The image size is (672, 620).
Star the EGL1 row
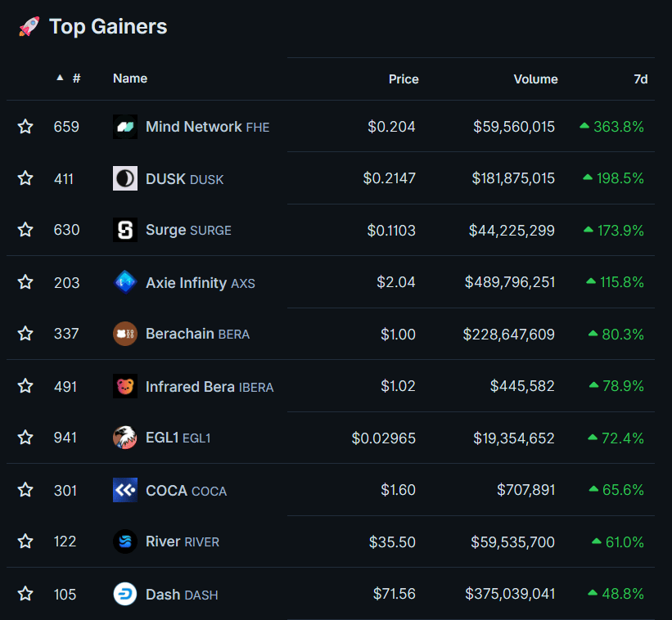(25, 438)
